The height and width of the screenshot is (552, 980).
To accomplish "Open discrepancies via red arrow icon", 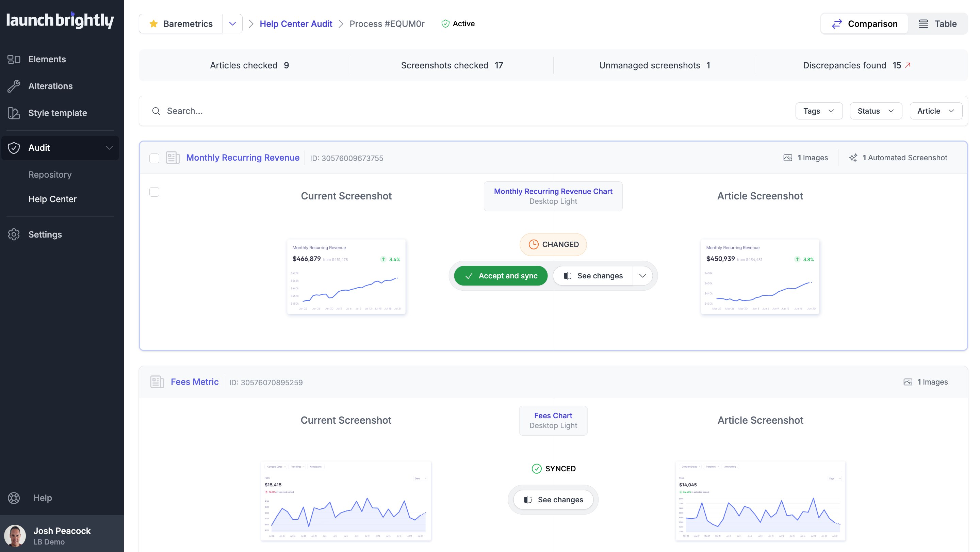I will click(908, 65).
